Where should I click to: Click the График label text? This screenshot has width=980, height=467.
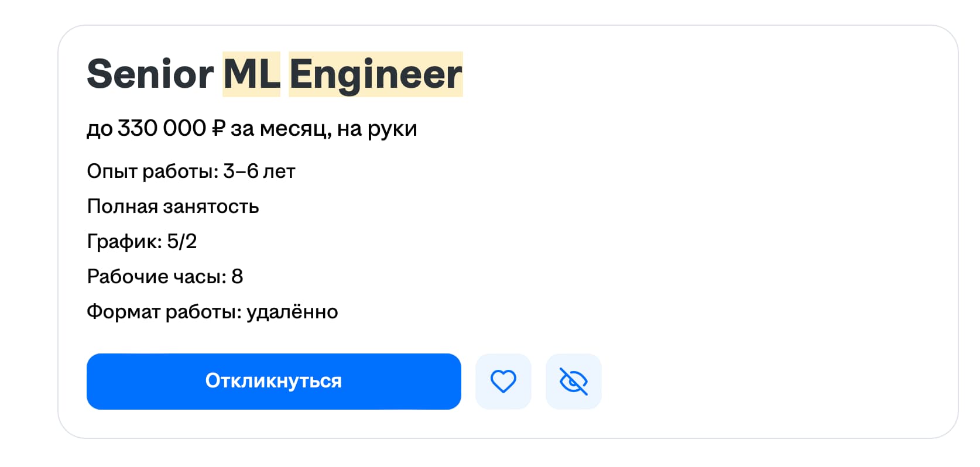(124, 242)
